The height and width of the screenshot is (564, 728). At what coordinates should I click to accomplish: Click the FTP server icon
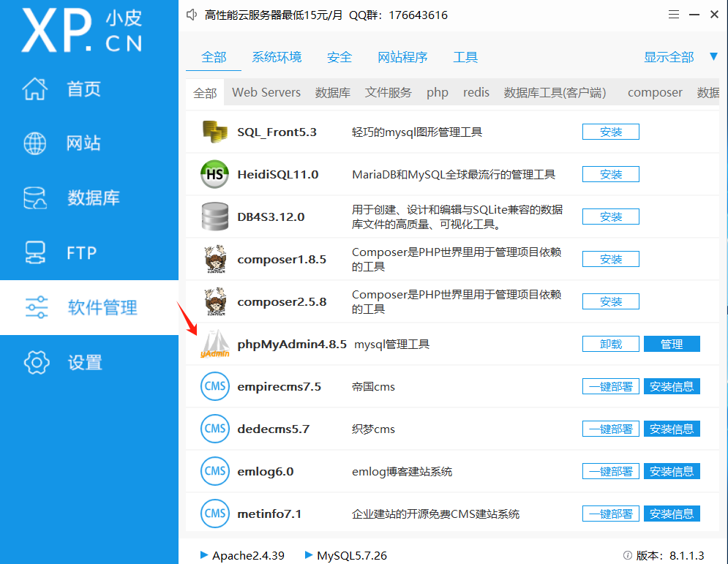tap(35, 252)
